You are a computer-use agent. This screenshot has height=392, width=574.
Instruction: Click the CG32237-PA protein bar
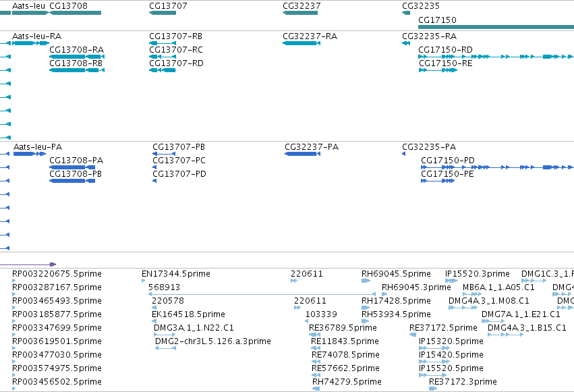click(x=302, y=154)
